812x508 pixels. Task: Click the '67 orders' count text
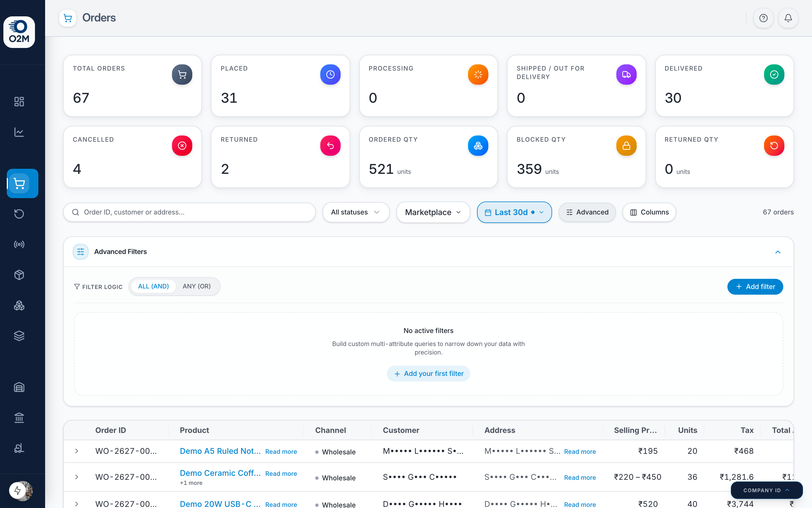pyautogui.click(x=778, y=212)
